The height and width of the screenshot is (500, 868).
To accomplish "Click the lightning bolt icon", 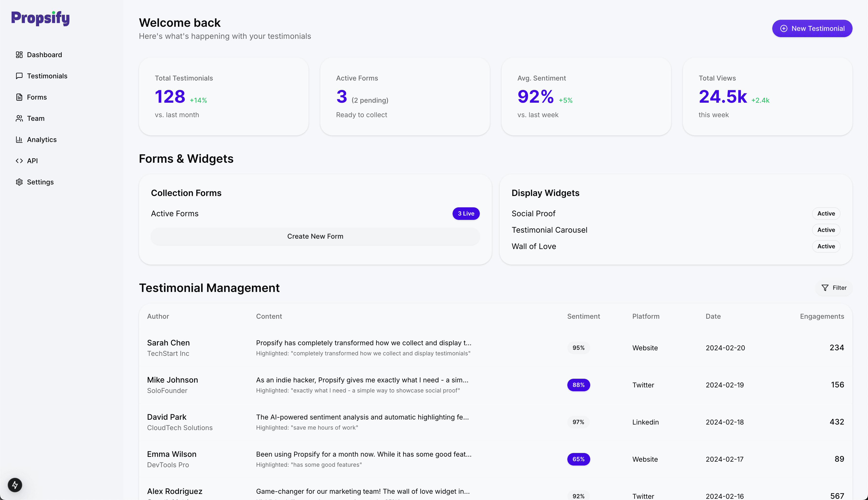I will pos(15,485).
